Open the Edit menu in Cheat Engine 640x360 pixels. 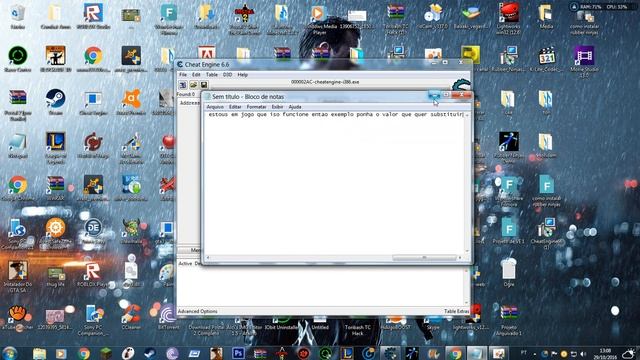click(x=196, y=75)
